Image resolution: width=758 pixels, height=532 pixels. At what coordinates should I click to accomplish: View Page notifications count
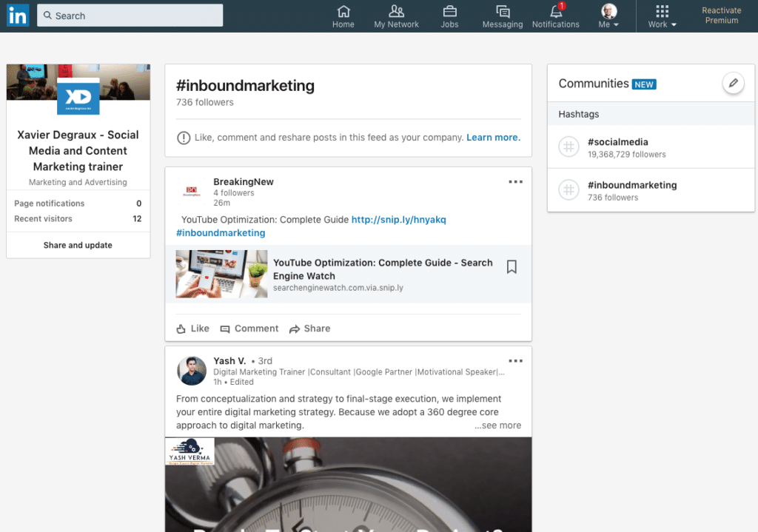click(78, 203)
